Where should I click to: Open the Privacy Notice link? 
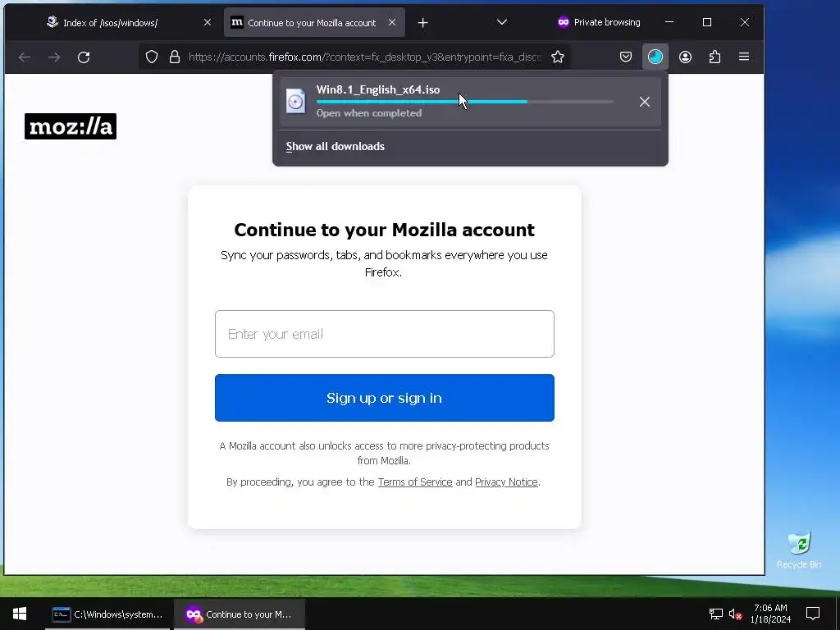coord(506,482)
